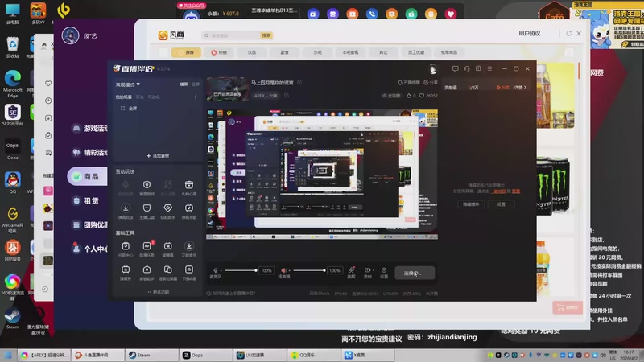The width and height of the screenshot is (644, 362).
Task: Click the 连接中 start-stream button
Action: click(x=415, y=273)
